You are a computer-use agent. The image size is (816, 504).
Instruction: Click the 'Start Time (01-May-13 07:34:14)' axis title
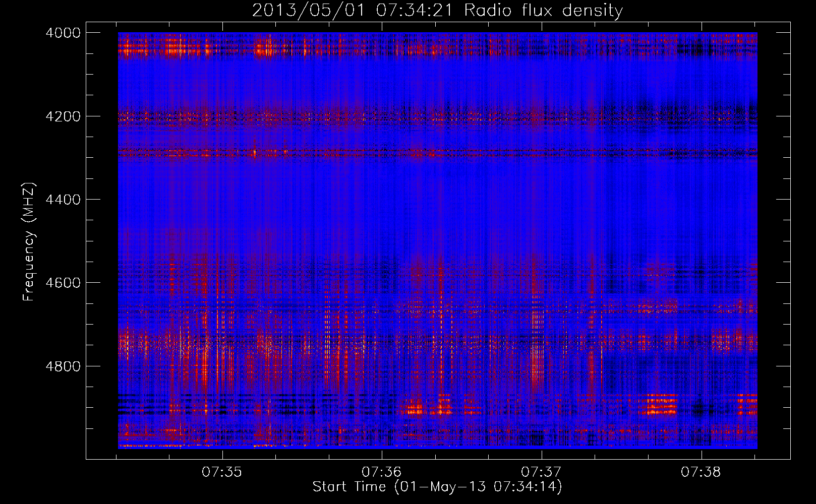click(437, 487)
